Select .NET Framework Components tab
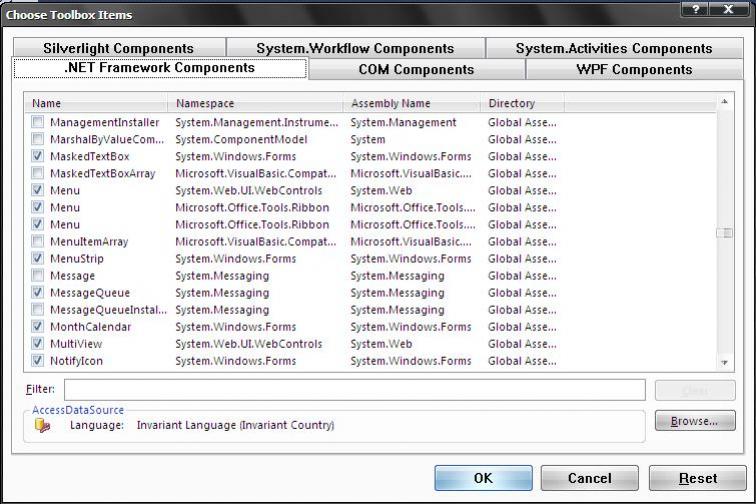This screenshot has width=756, height=504. 160,68
